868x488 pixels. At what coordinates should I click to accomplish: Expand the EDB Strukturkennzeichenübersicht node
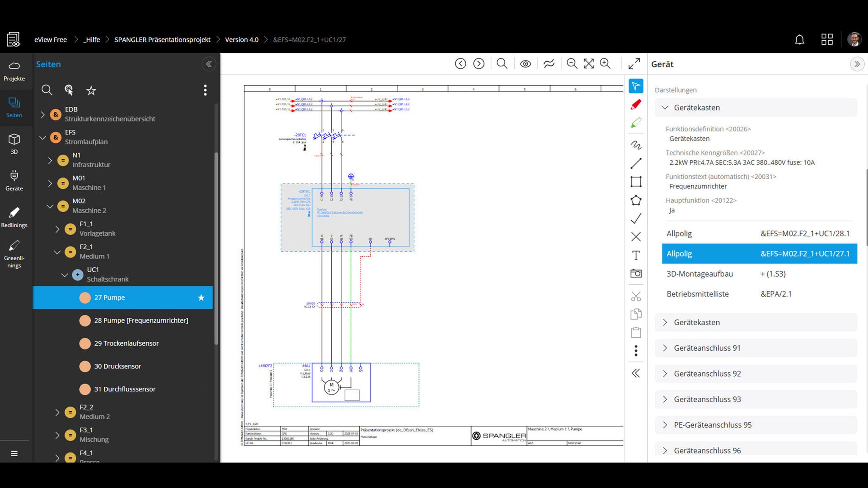42,114
